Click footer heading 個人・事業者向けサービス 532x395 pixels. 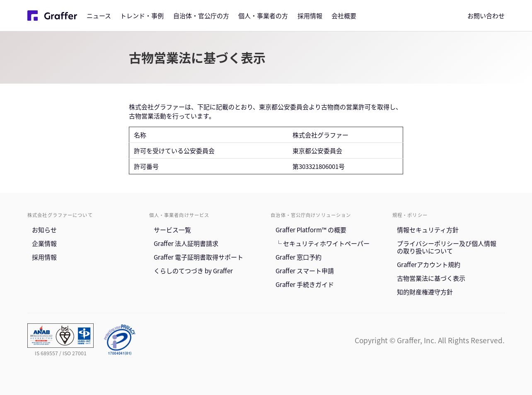(x=179, y=215)
